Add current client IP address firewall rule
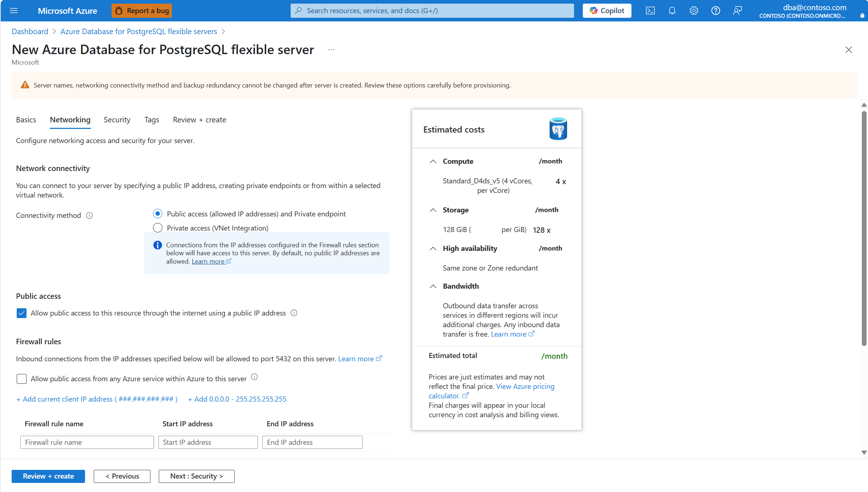 click(96, 399)
